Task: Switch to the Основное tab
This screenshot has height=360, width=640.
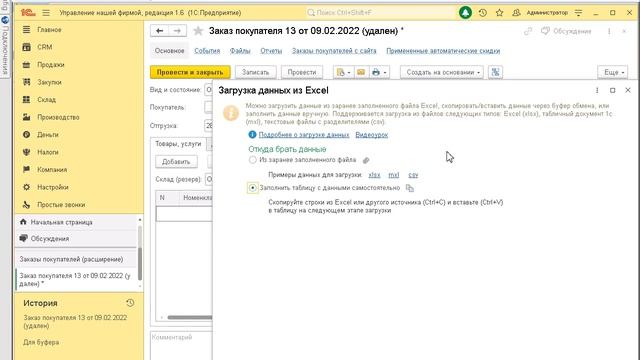Action: click(169, 51)
